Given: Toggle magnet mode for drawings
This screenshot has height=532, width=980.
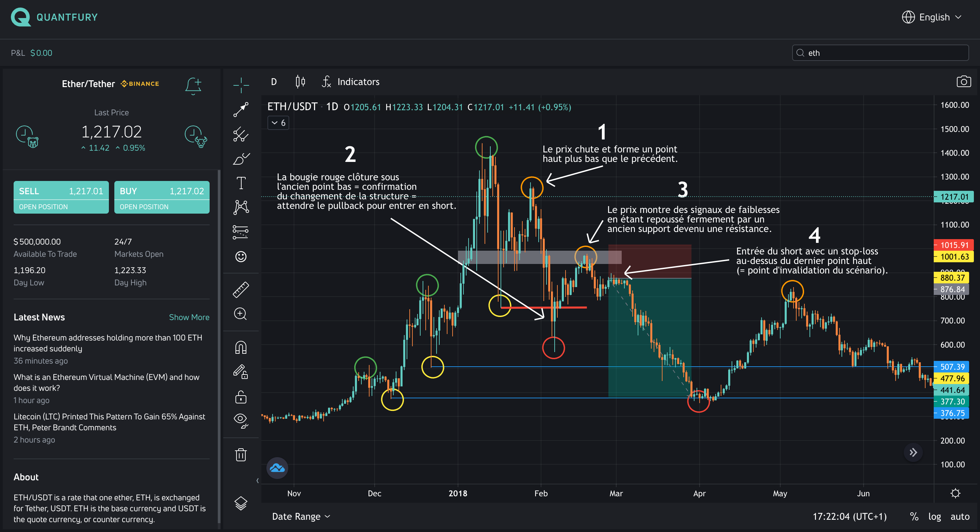Looking at the screenshot, I should tap(241, 347).
